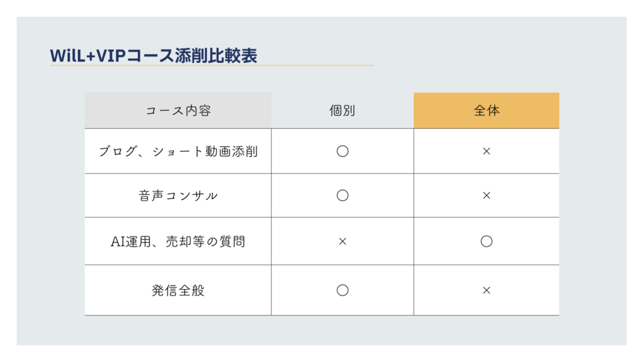The height and width of the screenshot is (362, 644).
Task: Select the circle in 発信全般 個別 cell
Action: pos(342,290)
